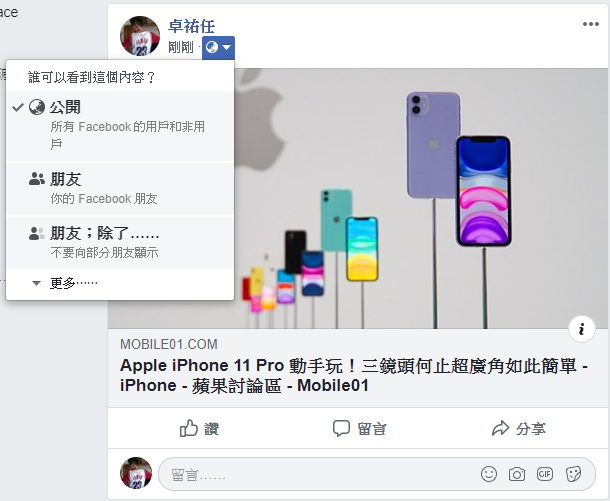Screen dimensions: 610x501
Task: Click the 留言 comment button
Action: pyautogui.click(x=359, y=428)
